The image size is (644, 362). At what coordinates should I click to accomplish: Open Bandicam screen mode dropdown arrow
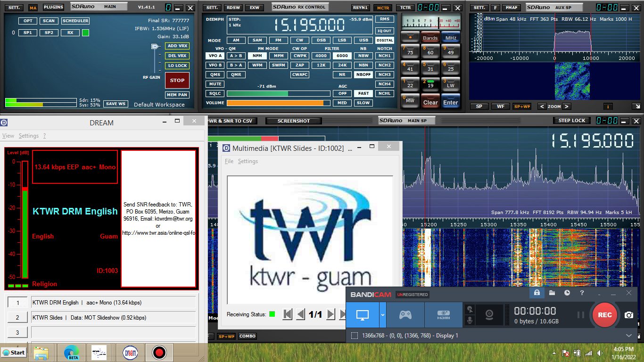pos(383,315)
